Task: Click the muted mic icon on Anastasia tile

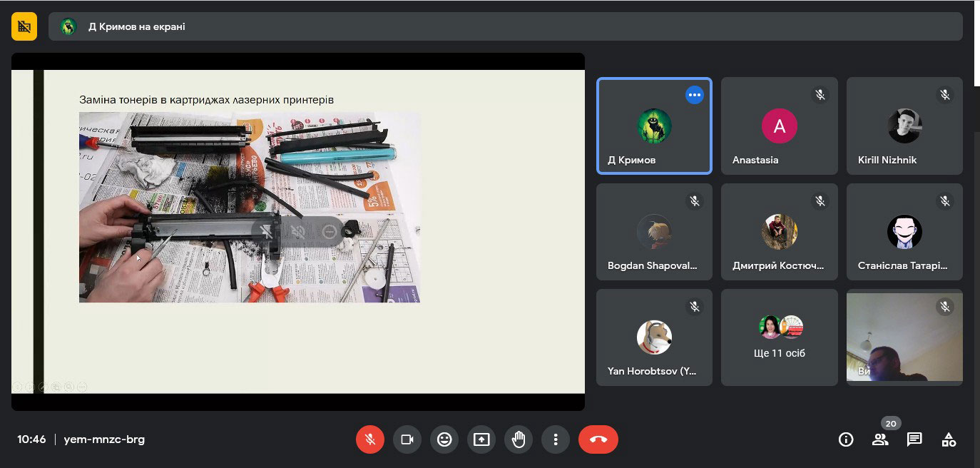Action: pyautogui.click(x=820, y=95)
